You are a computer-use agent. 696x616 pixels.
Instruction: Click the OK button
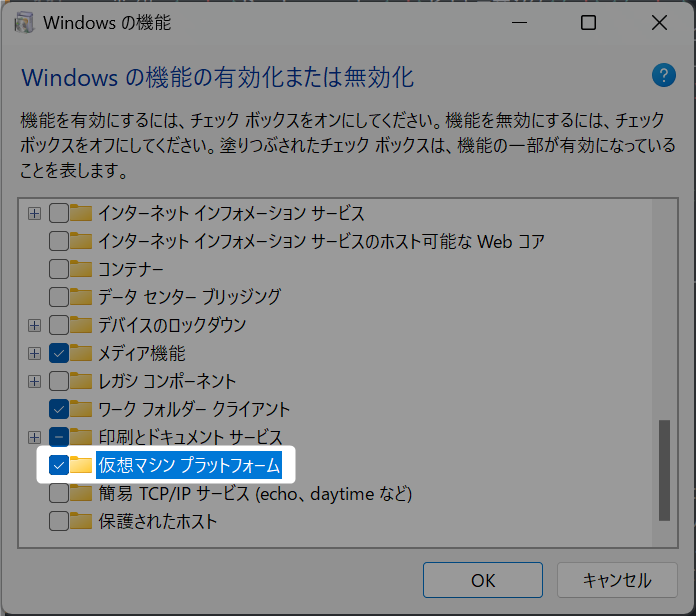pyautogui.click(x=482, y=580)
